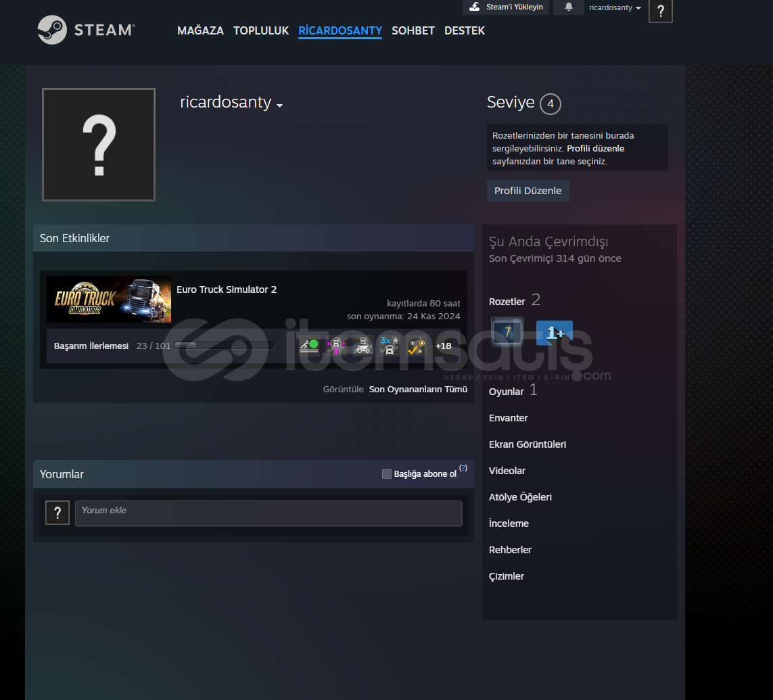Click the yellow checkmark achievement icon
The image size is (773, 700).
click(416, 346)
